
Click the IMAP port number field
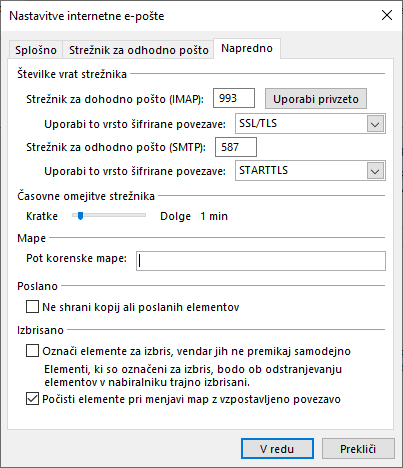[234, 98]
